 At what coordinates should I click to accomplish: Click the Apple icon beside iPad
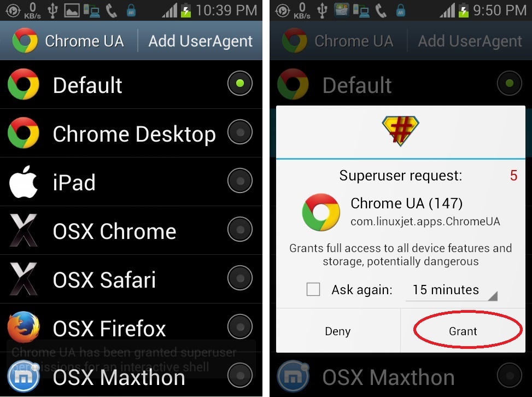pos(23,182)
